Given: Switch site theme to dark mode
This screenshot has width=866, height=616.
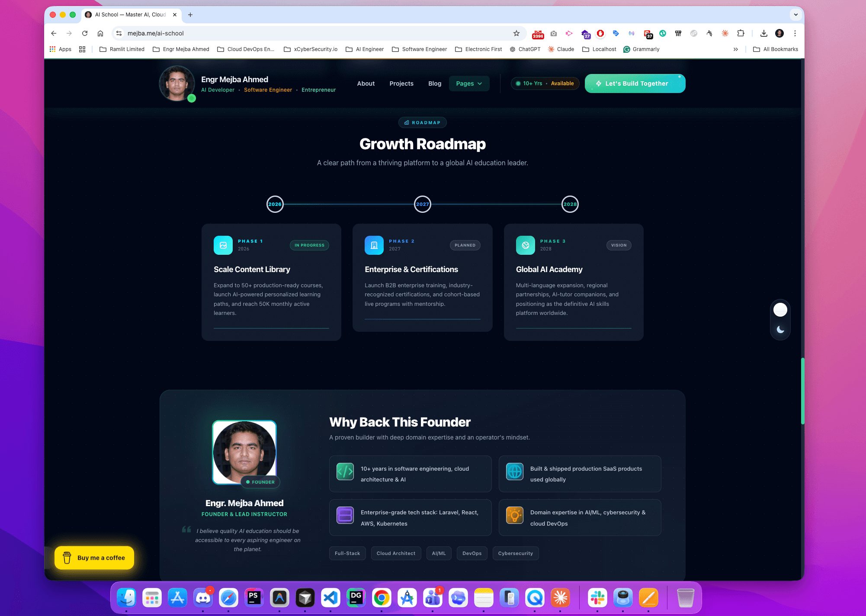Looking at the screenshot, I should (x=780, y=329).
